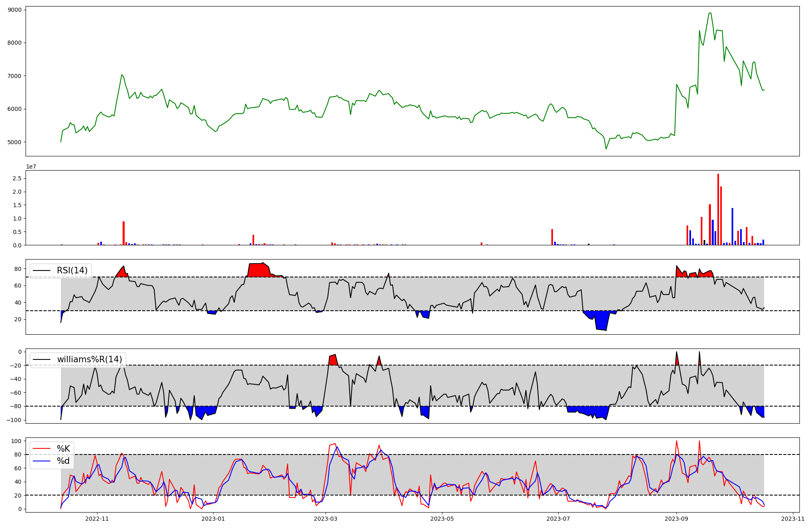Click the tallest blue volume bar

(732, 226)
